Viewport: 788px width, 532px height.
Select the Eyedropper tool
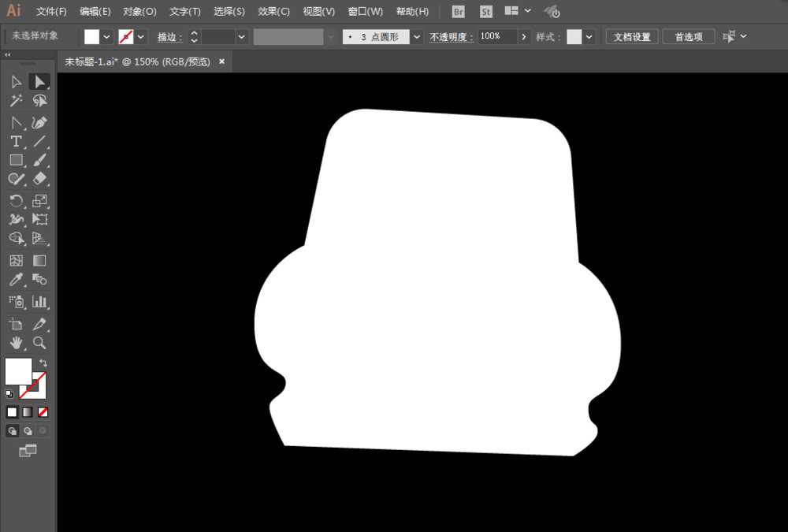(16, 281)
